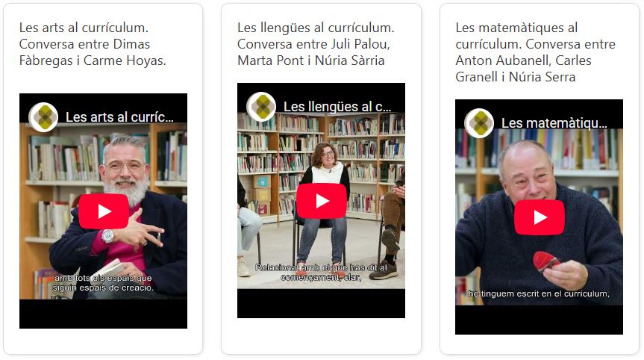Click the heading mentioning Anton Aubanell and Carles Granell
This screenshot has width=644, height=360.
535,52
